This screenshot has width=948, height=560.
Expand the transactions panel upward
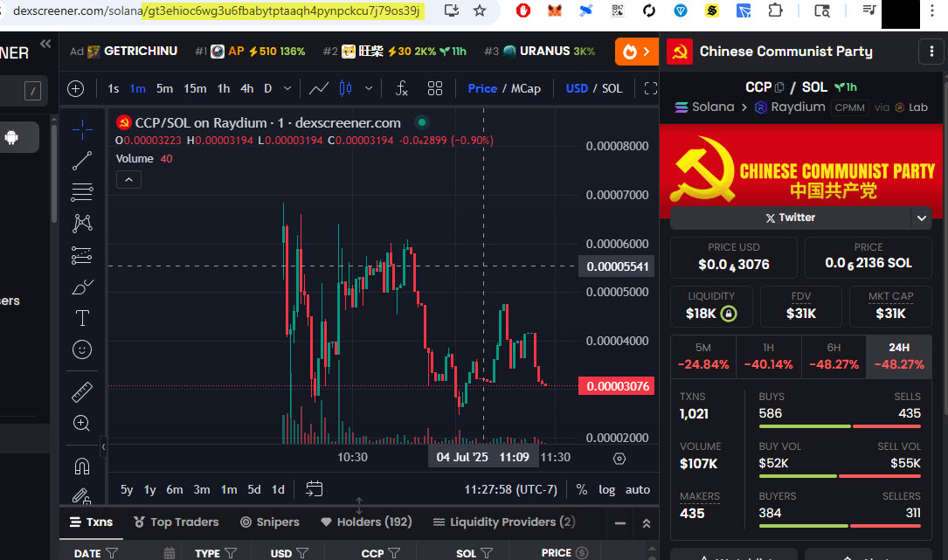coord(647,523)
